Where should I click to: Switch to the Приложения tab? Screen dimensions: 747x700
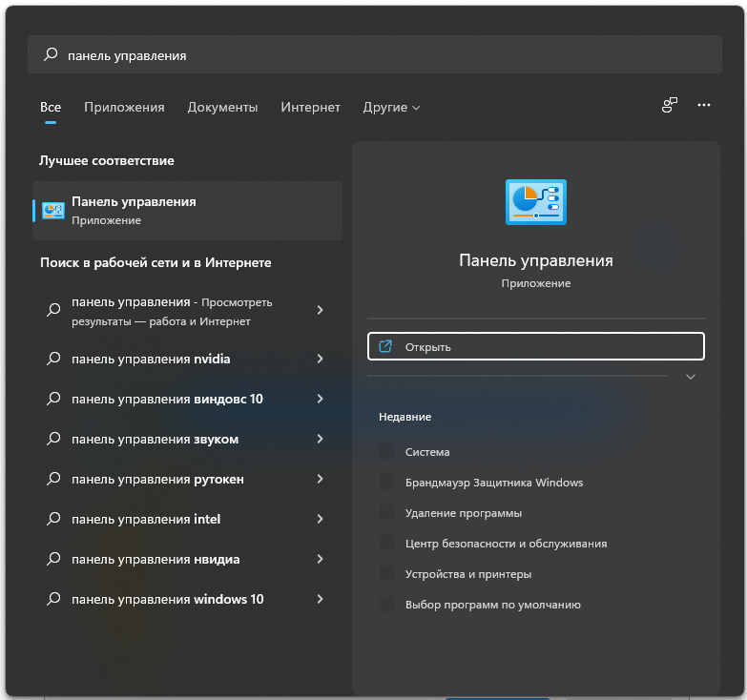pos(124,107)
